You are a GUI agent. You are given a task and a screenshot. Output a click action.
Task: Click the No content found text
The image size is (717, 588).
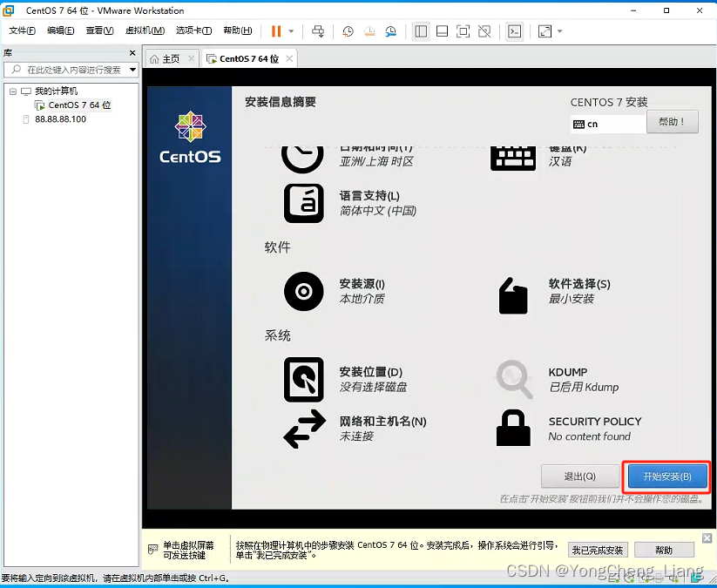click(590, 436)
